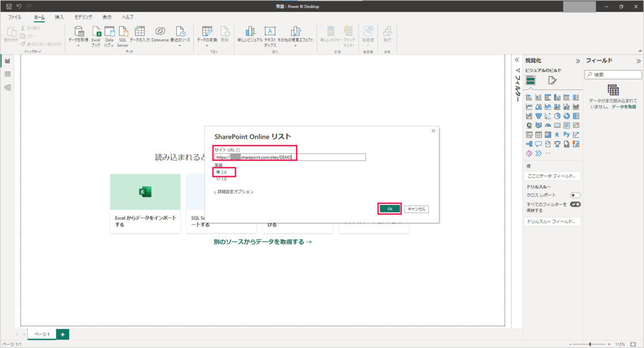Open the モデリング ribbon tab
This screenshot has width=644, height=348.
(83, 17)
